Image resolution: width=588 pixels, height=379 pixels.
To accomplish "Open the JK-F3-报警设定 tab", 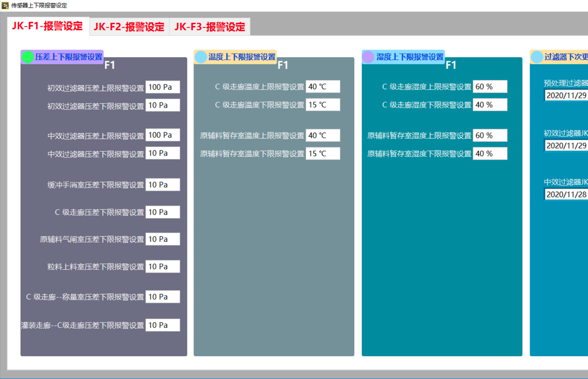I will click(x=210, y=27).
